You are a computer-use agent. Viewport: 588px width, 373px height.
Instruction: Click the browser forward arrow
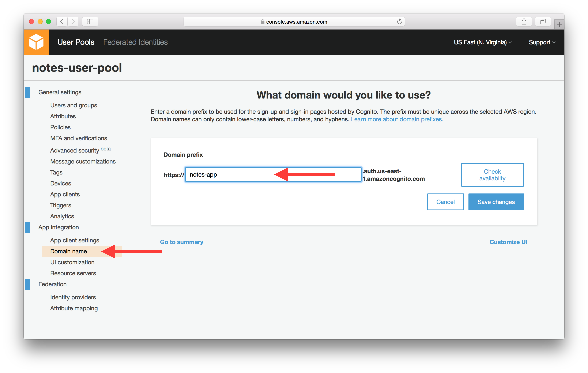73,22
